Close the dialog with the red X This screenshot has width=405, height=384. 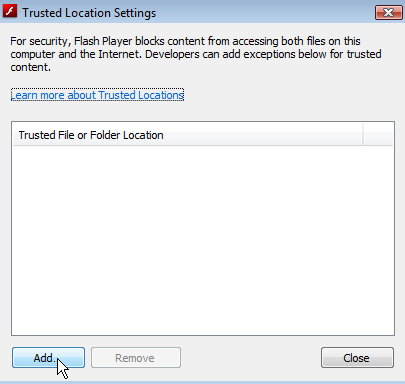pos(389,13)
